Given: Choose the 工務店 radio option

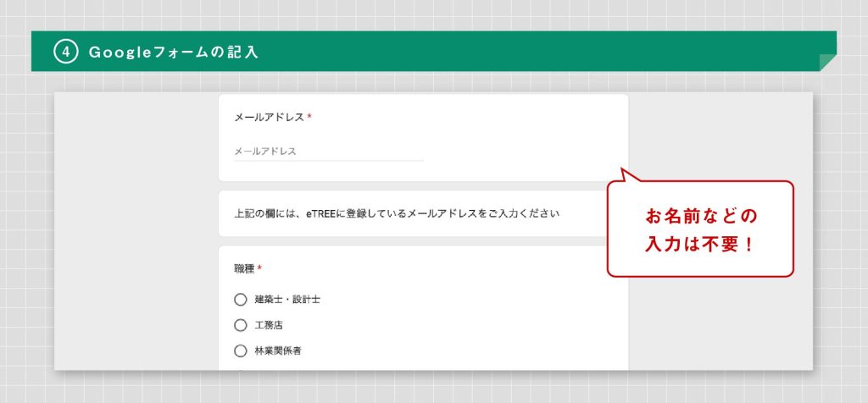Looking at the screenshot, I should (241, 325).
